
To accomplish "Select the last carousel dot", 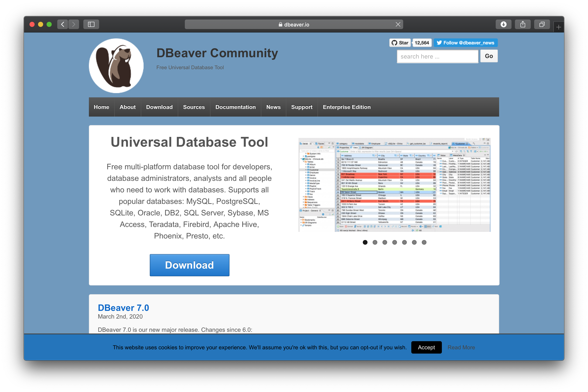I will [424, 242].
